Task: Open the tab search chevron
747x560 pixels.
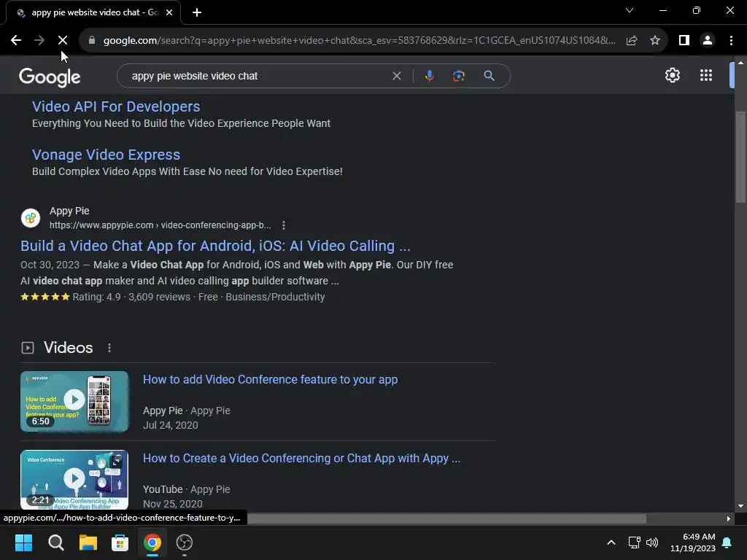Action: 630,10
